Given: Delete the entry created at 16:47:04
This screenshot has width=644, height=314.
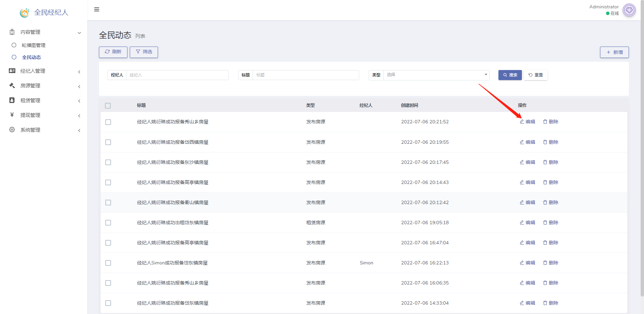Looking at the screenshot, I should pos(551,243).
